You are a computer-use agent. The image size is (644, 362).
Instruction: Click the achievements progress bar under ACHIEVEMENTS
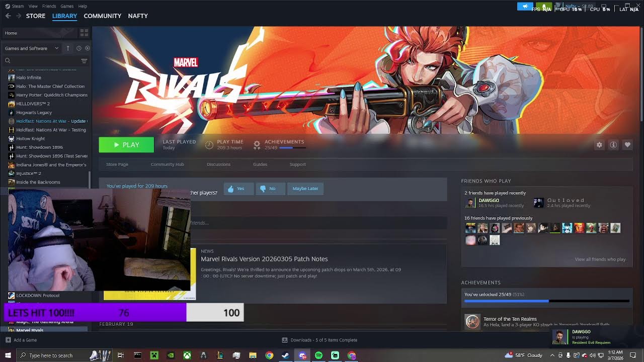[x=547, y=301]
